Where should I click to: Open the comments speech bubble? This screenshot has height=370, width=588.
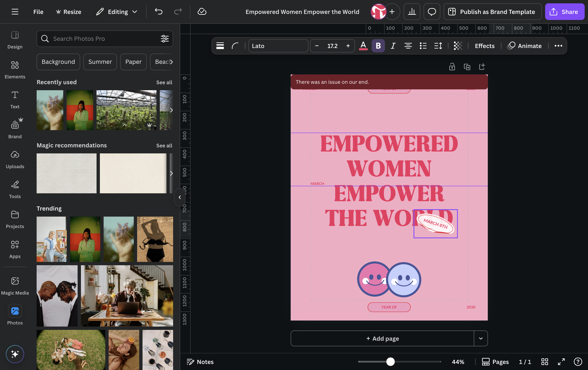432,12
